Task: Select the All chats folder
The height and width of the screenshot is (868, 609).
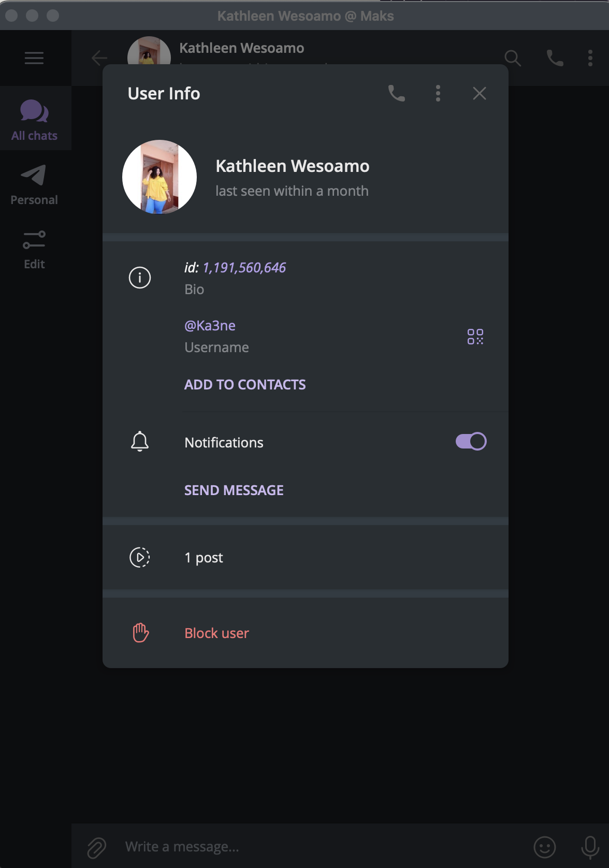Action: 35,119
